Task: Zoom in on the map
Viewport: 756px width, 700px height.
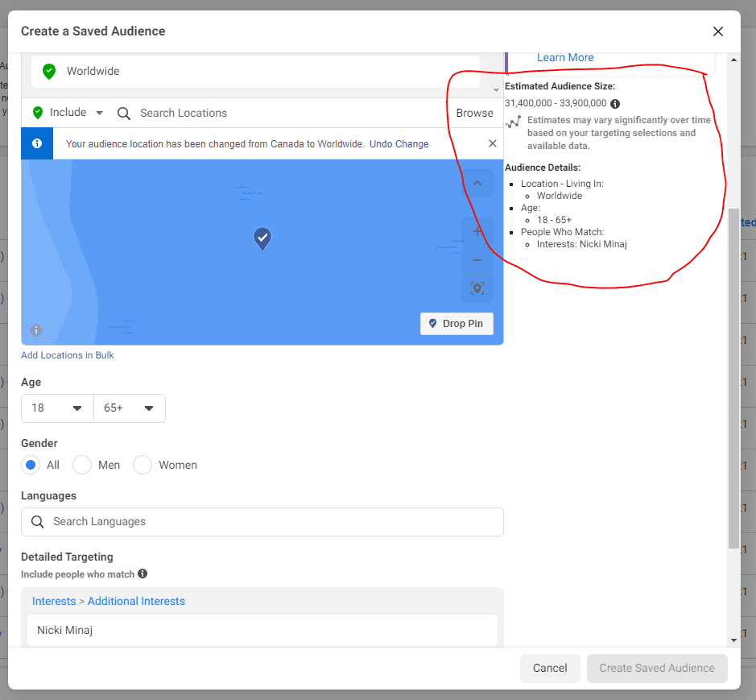Action: [x=477, y=230]
